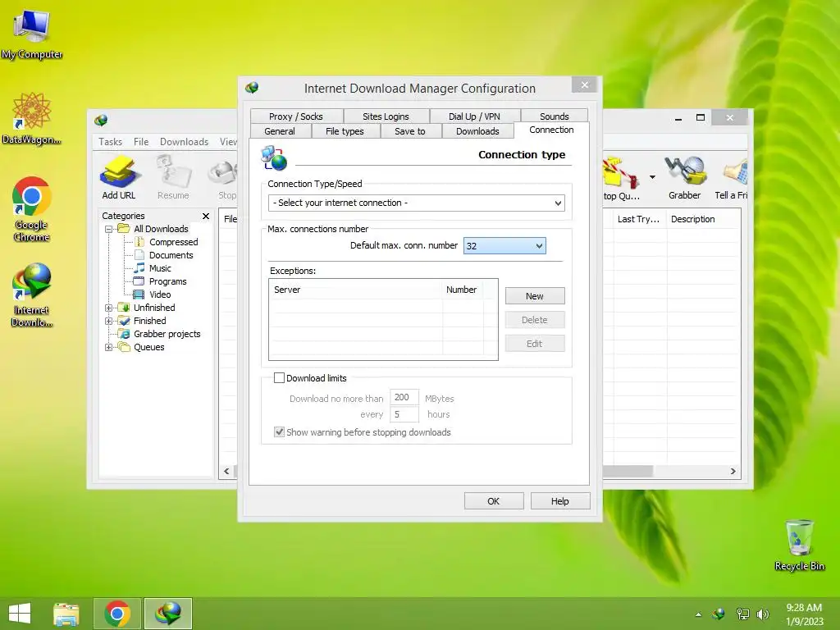Image resolution: width=840 pixels, height=630 pixels.
Task: Enable the Download limits checkbox
Action: pos(279,377)
